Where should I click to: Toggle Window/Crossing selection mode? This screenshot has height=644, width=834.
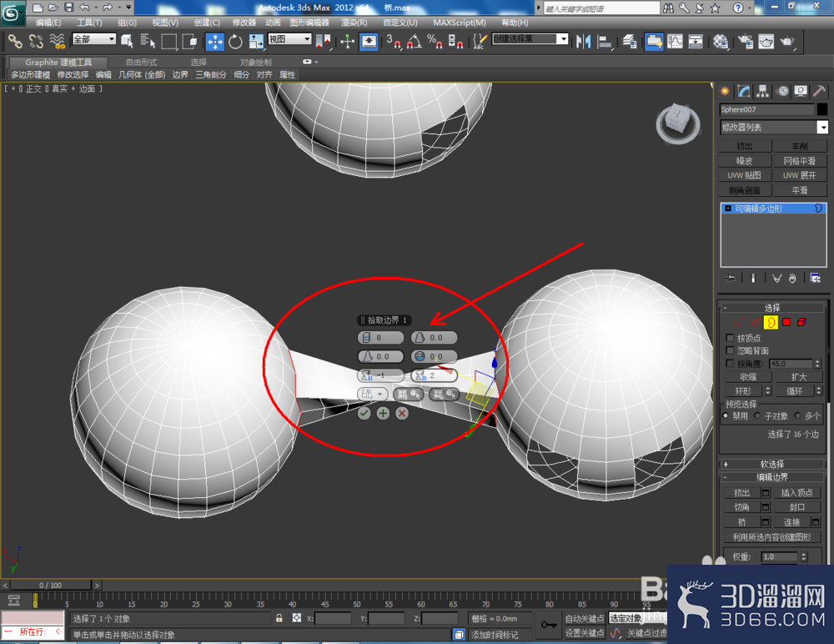189,41
